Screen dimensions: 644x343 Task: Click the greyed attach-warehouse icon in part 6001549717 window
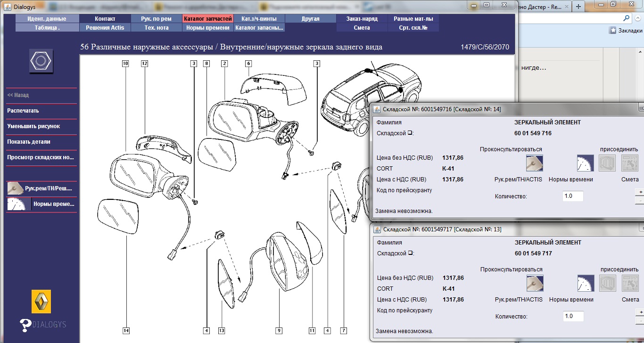pos(607,283)
